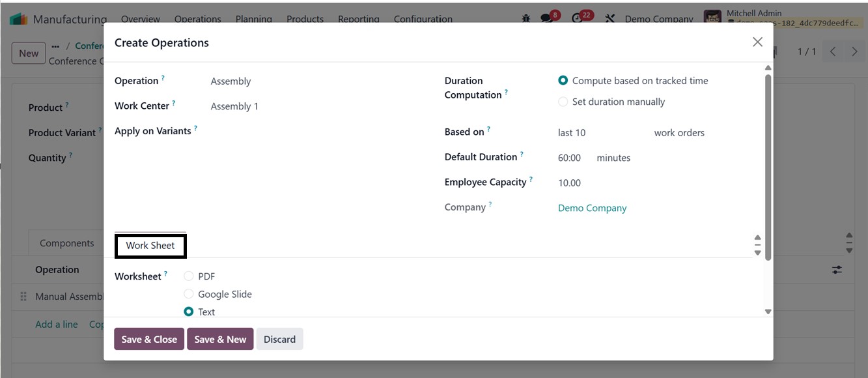Viewport: 868px width, 378px height.
Task: Select Compute based on tracked time
Action: coord(563,81)
